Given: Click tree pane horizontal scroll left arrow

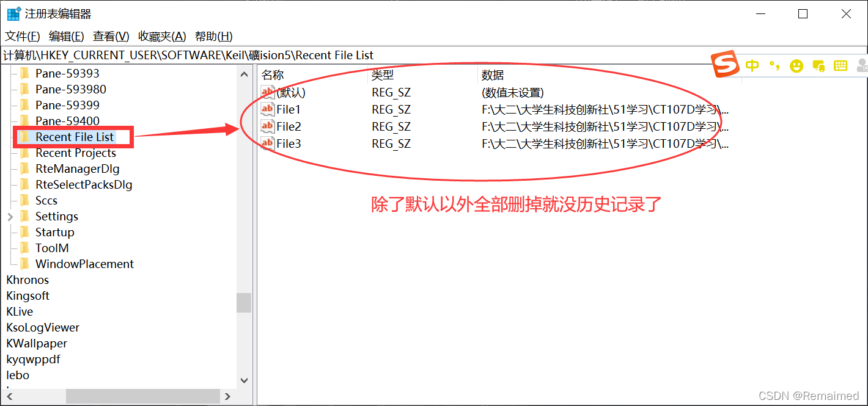Looking at the screenshot, I should [9, 396].
